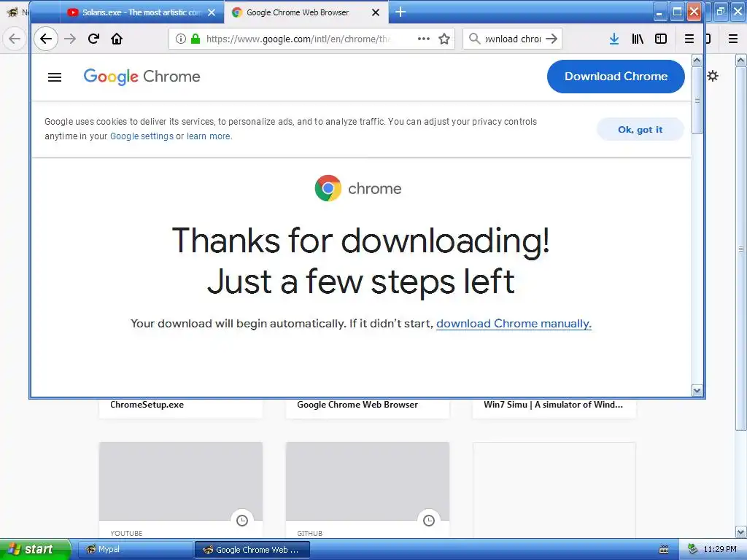Click background window's back arrow
This screenshot has width=747, height=560.
tap(15, 39)
